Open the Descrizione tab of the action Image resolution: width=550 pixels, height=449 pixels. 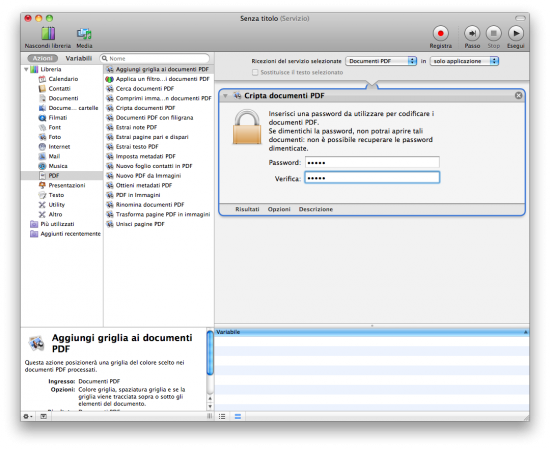coord(316,209)
